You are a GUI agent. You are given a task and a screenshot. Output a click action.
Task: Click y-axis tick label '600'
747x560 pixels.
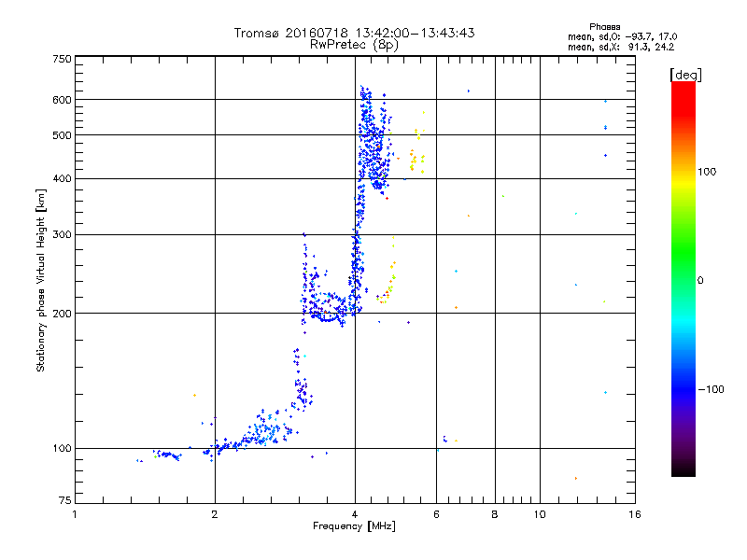pos(62,100)
